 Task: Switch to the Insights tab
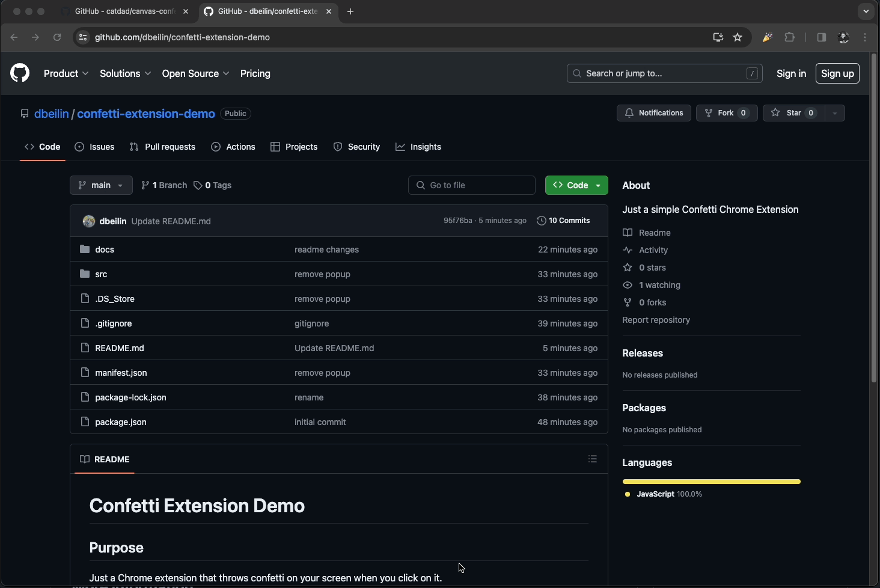[x=418, y=147]
